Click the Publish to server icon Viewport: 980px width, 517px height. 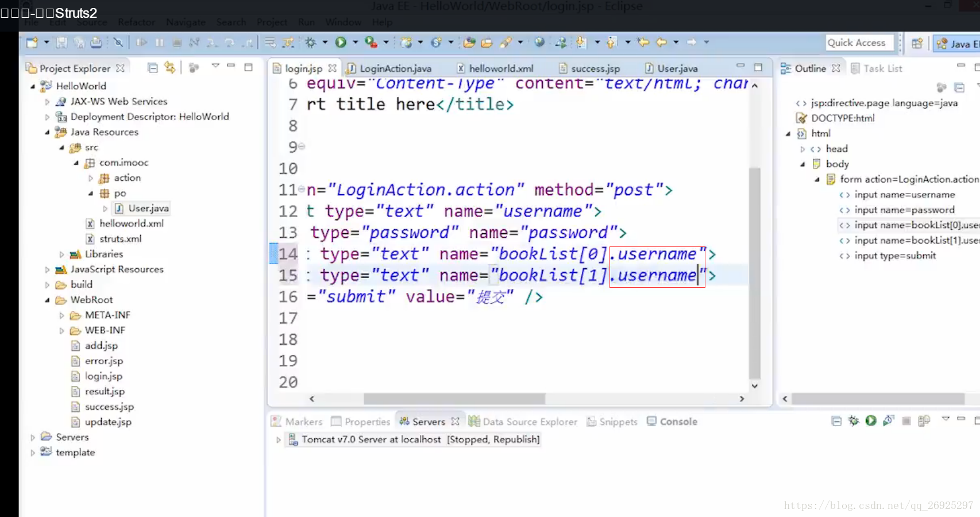pos(924,420)
